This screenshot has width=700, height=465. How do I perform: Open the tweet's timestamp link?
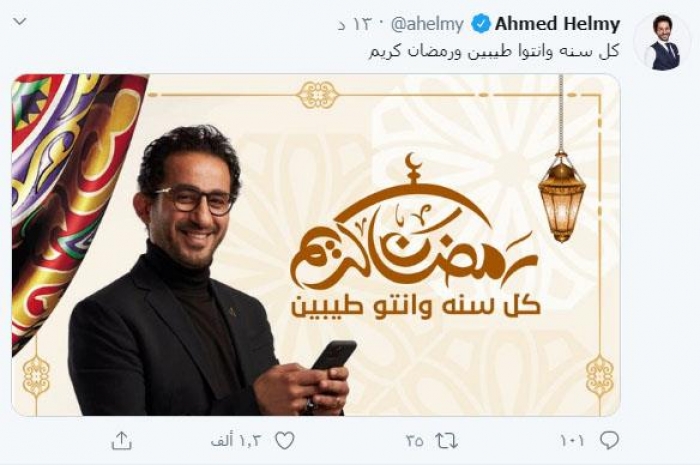pyautogui.click(x=354, y=24)
